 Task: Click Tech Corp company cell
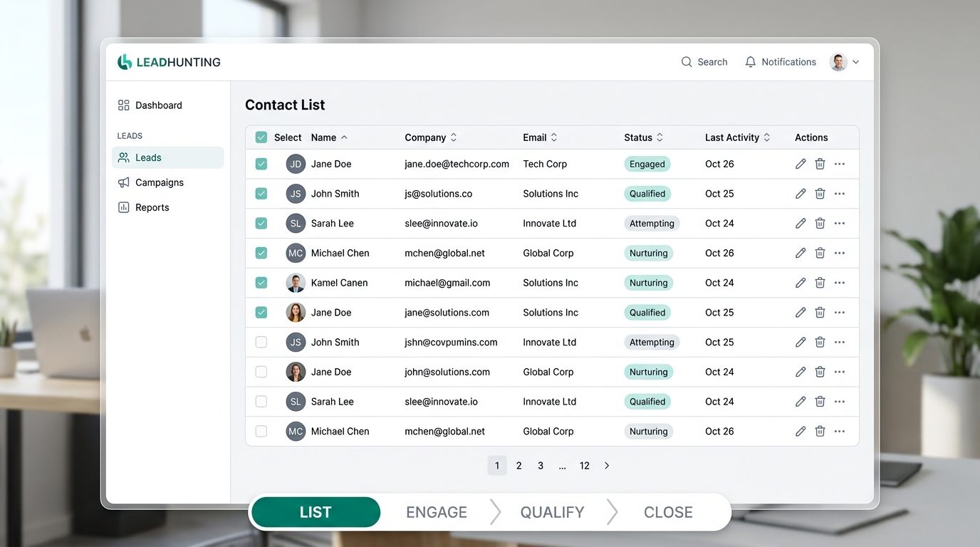(545, 164)
